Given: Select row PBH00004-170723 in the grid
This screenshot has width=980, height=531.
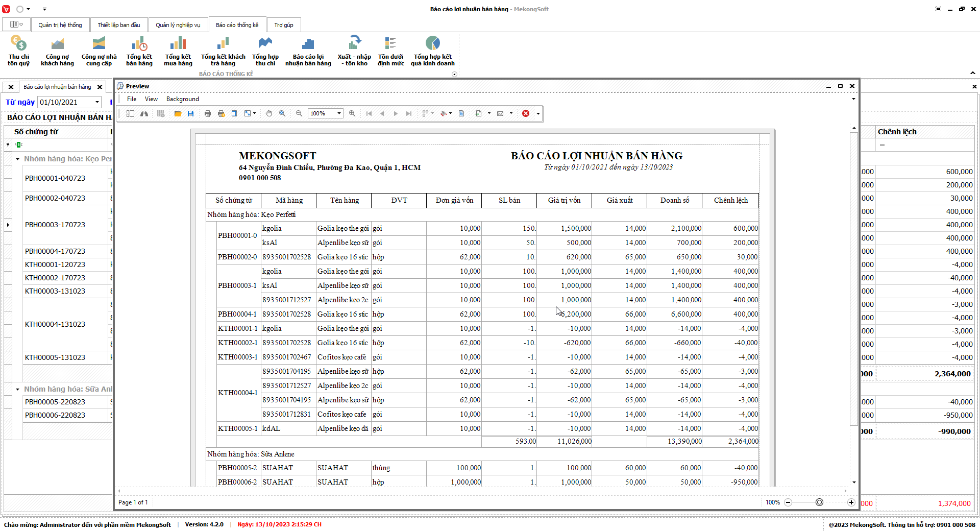Looking at the screenshot, I should coord(55,251).
